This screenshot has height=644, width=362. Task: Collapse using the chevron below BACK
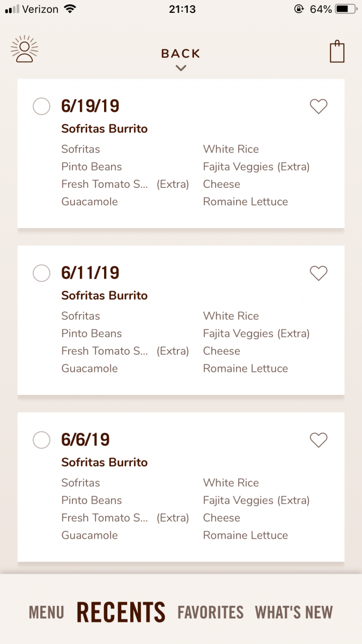coord(181,68)
